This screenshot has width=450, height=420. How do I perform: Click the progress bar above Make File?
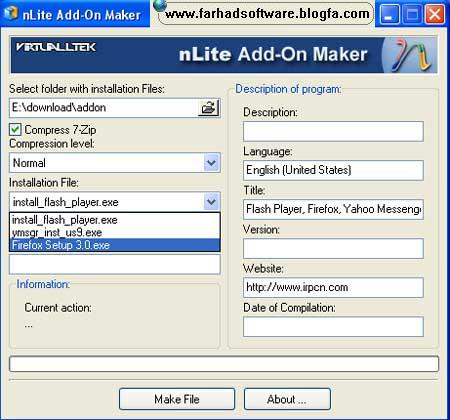pos(224,364)
